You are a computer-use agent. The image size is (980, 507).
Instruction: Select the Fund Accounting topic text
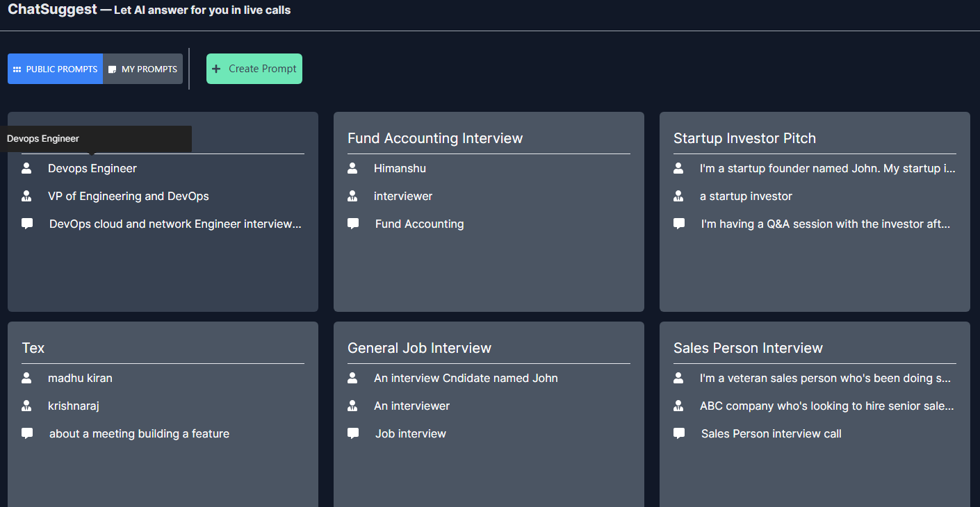(420, 224)
